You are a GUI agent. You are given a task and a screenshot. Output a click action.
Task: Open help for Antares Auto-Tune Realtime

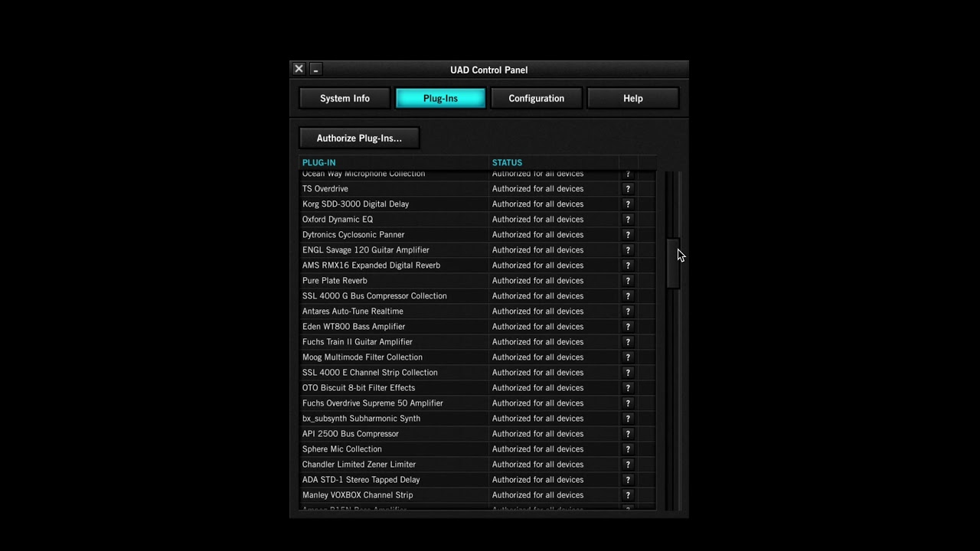point(628,311)
